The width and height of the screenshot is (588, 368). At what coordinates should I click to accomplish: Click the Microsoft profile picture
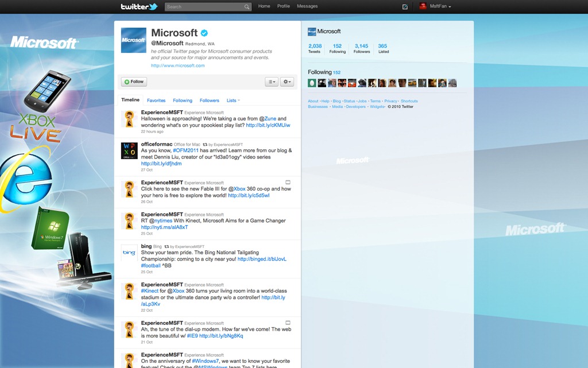133,40
